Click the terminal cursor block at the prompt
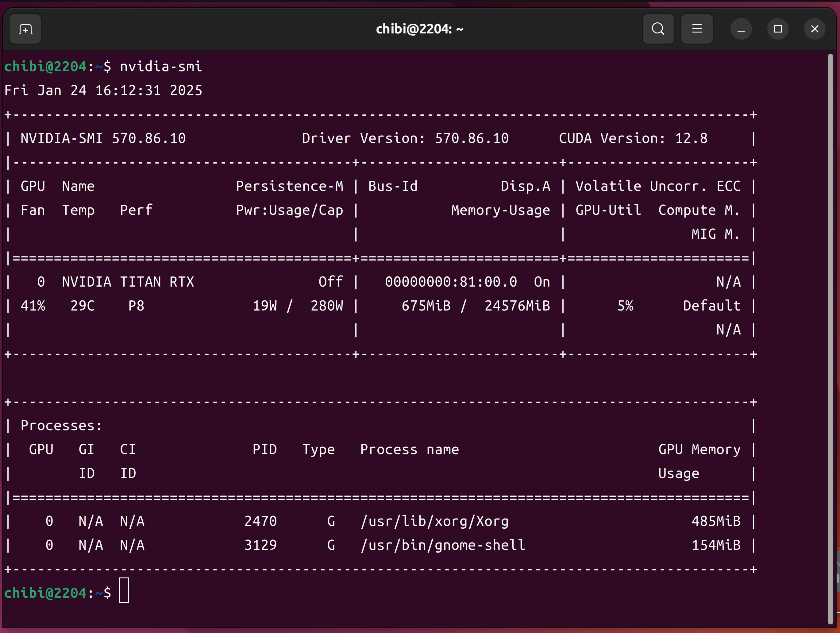 (124, 590)
